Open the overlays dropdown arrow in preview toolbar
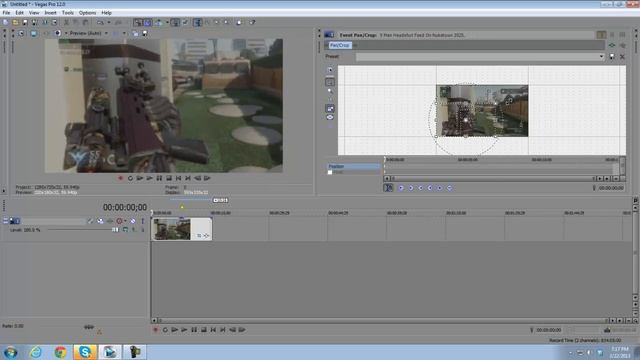The width and height of the screenshot is (640, 360). tap(124, 33)
